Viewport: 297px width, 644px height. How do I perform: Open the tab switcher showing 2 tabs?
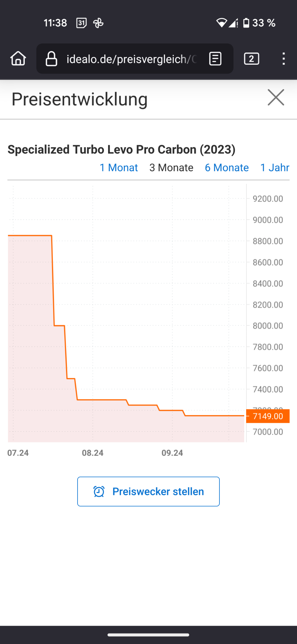tap(252, 59)
